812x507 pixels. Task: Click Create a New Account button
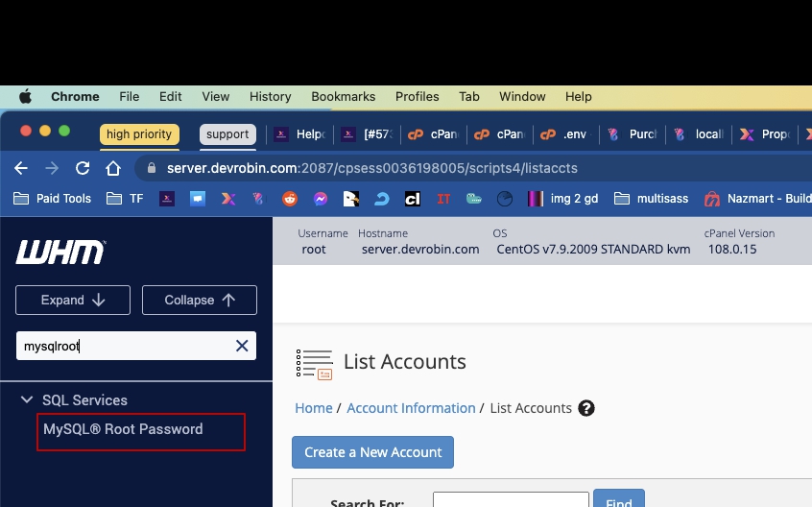pyautogui.click(x=372, y=452)
